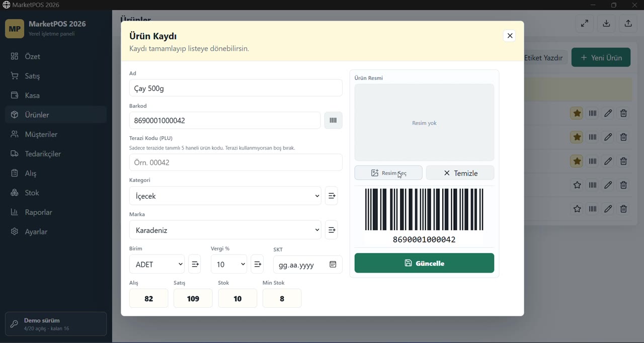The height and width of the screenshot is (343, 644).
Task: Click the Min Stok field showing 8
Action: [282, 298]
